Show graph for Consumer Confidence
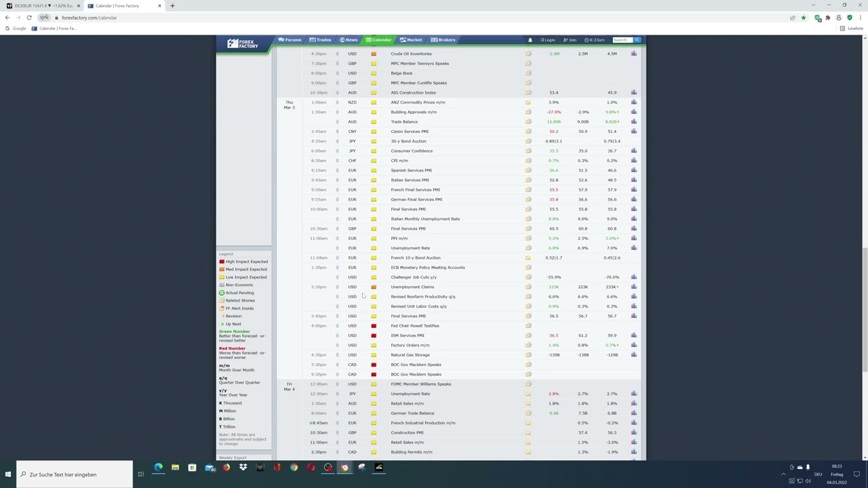Viewport: 868px width, 488px height. point(633,151)
